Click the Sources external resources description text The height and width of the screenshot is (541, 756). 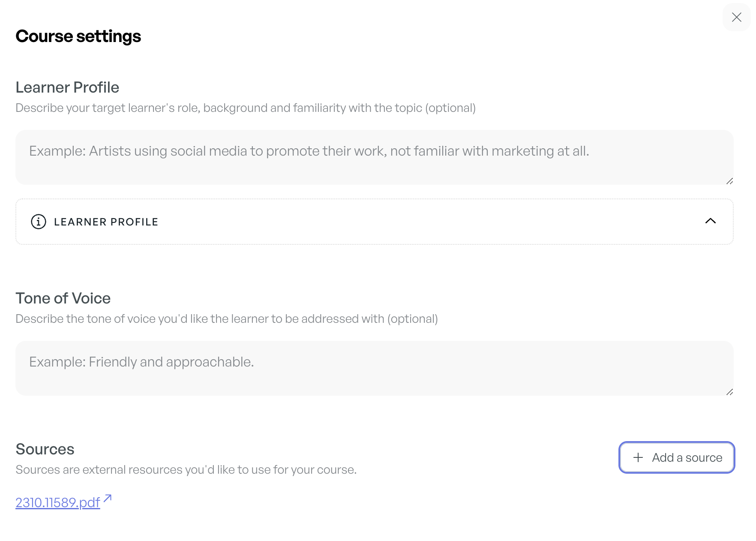pyautogui.click(x=186, y=470)
